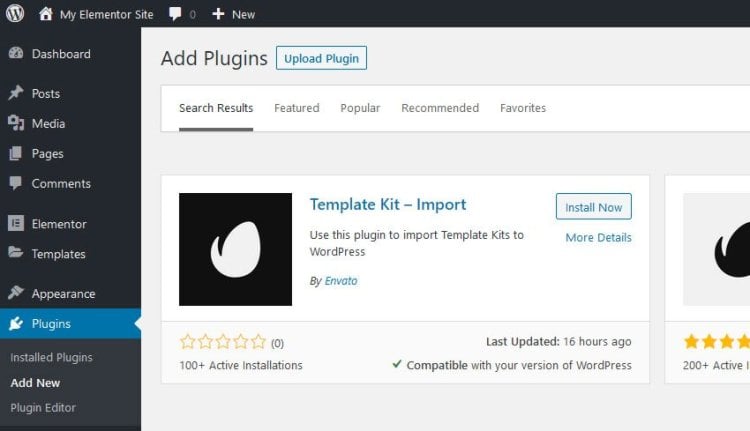Screen dimensions: 750x431
Task: Open Installed Plugins submenu item
Action: pyautogui.click(x=52, y=357)
